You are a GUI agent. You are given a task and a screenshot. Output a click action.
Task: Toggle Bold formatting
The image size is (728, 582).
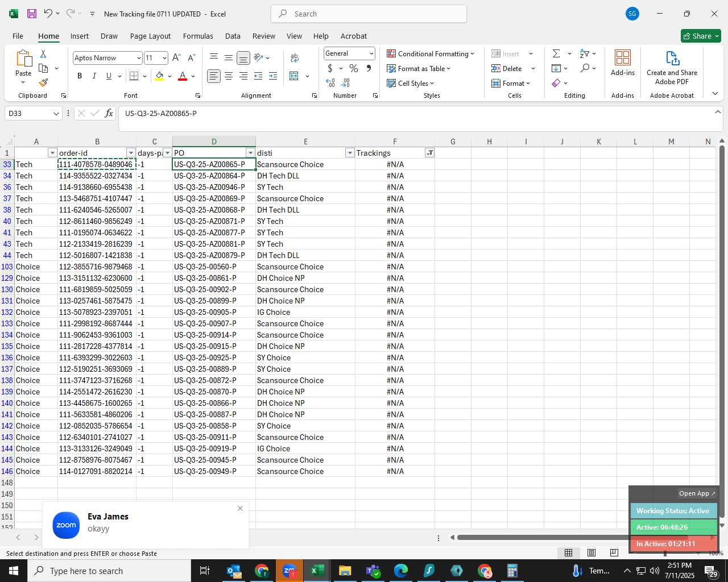pos(80,76)
